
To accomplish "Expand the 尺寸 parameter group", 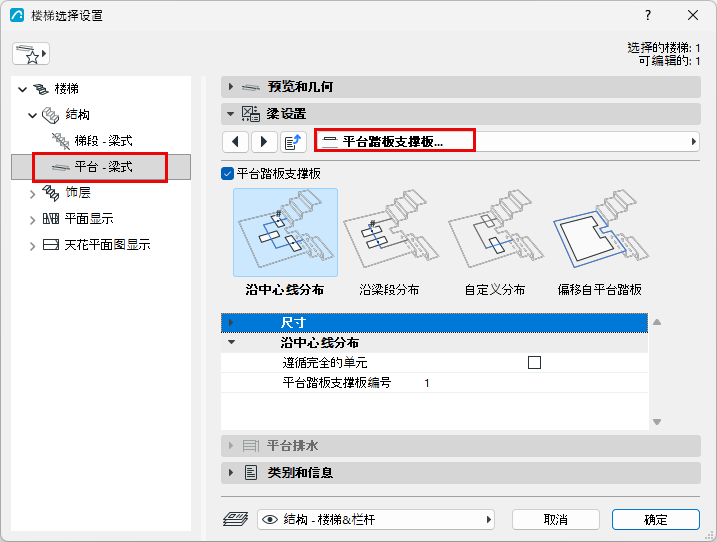I will coord(230,322).
